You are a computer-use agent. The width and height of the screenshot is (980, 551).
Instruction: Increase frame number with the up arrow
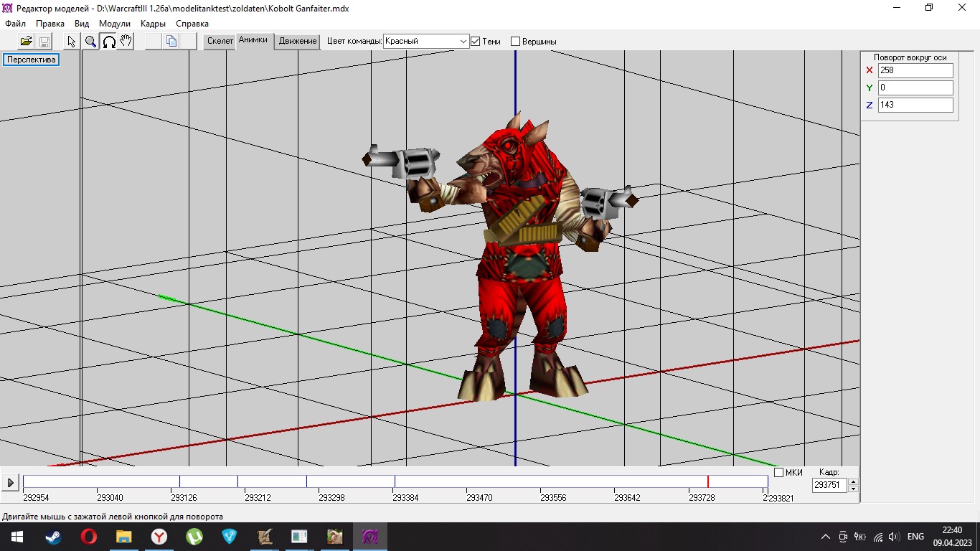(853, 481)
